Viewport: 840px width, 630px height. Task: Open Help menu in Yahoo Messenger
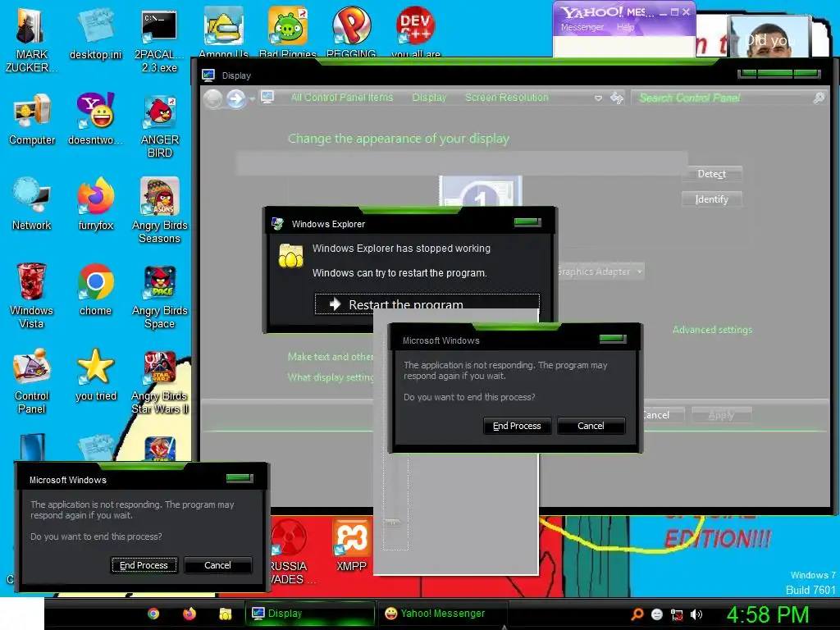pyautogui.click(x=625, y=27)
